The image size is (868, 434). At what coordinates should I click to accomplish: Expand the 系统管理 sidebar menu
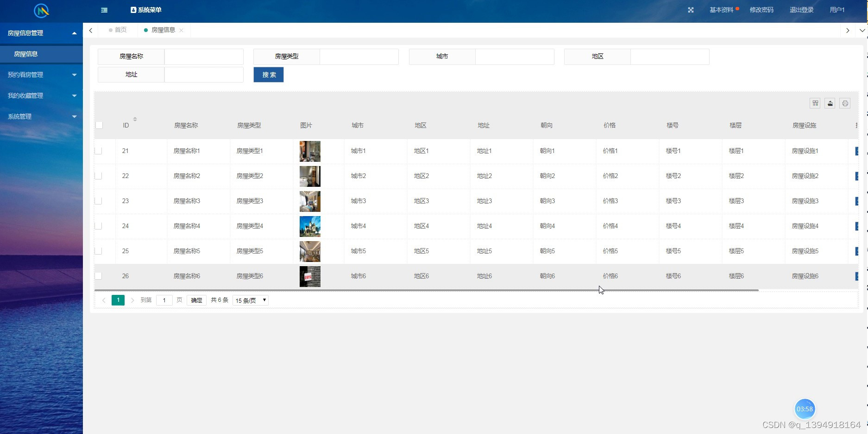pos(41,116)
